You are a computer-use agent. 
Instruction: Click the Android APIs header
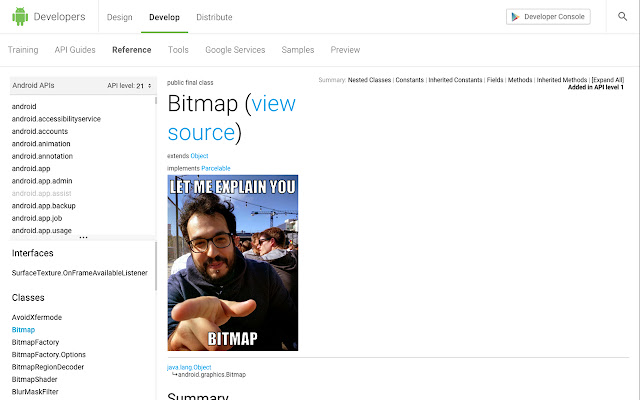(x=33, y=85)
